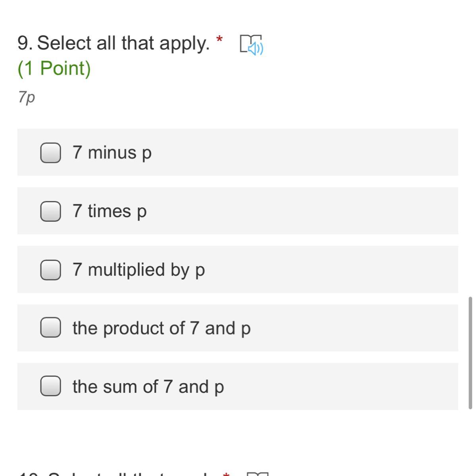Tick the '7 times p' checkbox
Viewport: 476px width, 476px height.
pyautogui.click(x=50, y=211)
